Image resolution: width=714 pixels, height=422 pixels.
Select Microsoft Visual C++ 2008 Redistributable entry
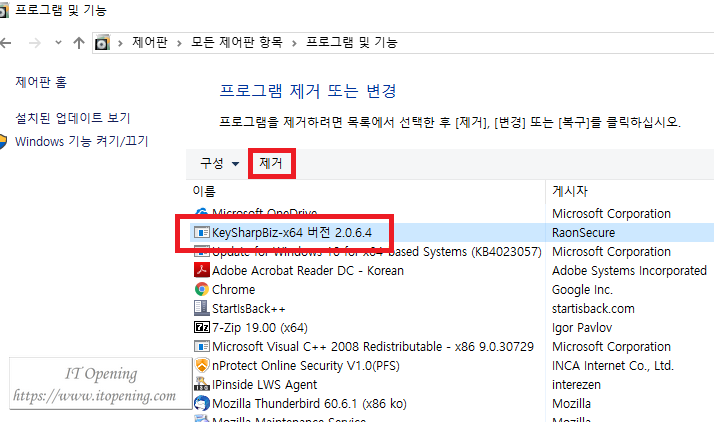point(372,346)
